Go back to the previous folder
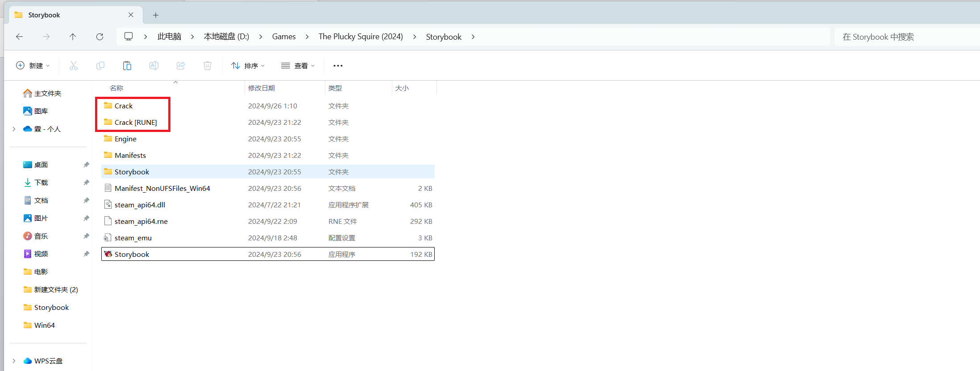This screenshot has width=980, height=371. 19,37
